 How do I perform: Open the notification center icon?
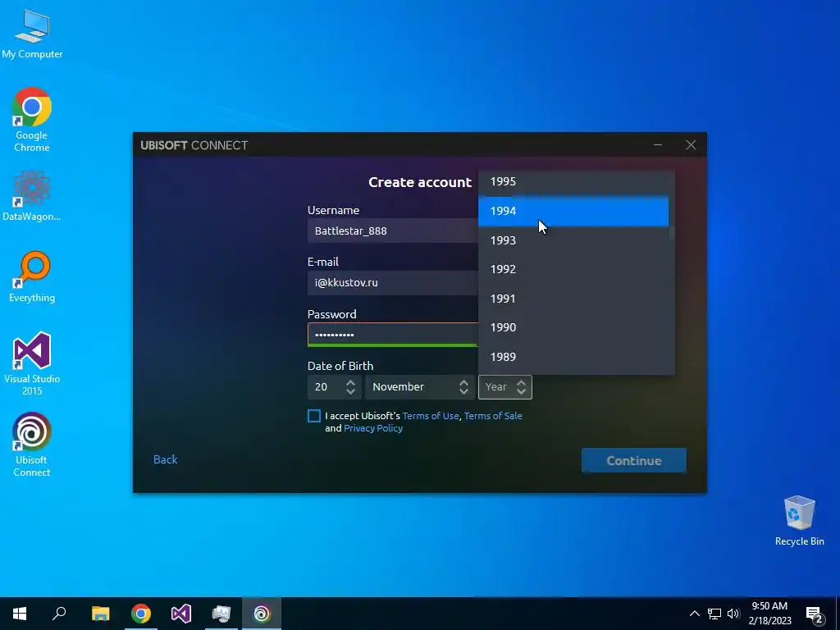point(815,614)
